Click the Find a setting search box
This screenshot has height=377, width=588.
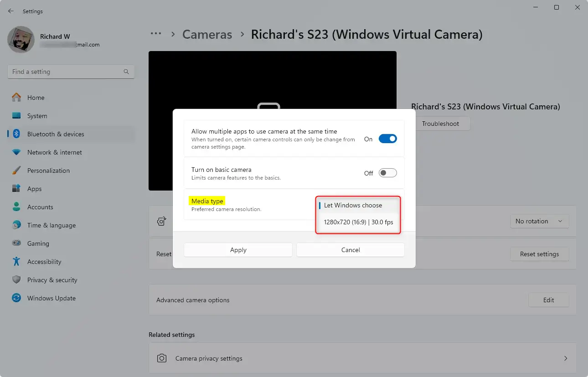coord(66,72)
